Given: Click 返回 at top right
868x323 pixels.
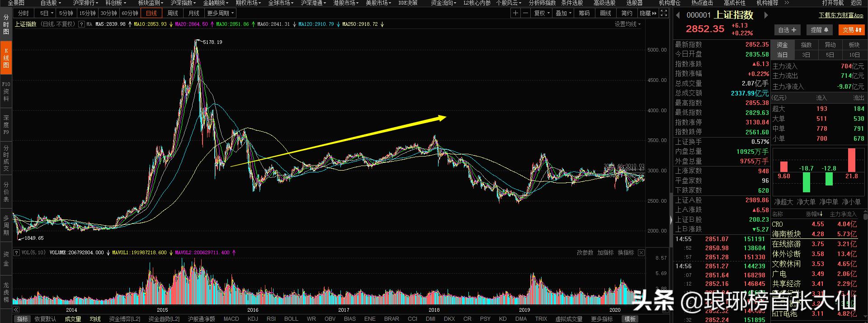Looking at the screenshot, I should click(x=856, y=3).
